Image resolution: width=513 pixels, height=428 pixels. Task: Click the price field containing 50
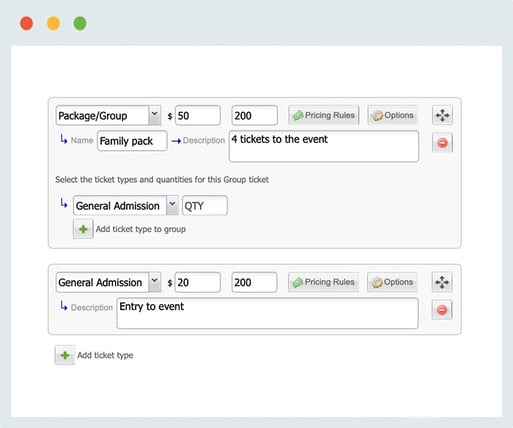point(198,115)
